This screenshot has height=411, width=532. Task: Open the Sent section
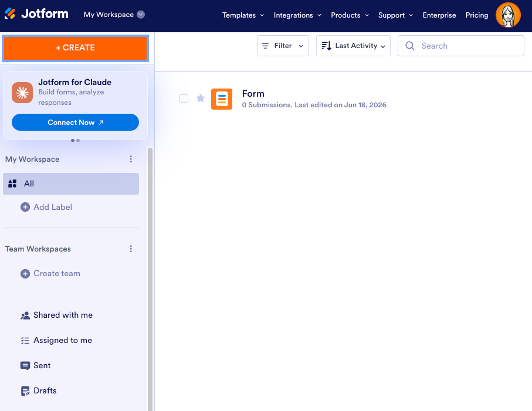(x=42, y=365)
